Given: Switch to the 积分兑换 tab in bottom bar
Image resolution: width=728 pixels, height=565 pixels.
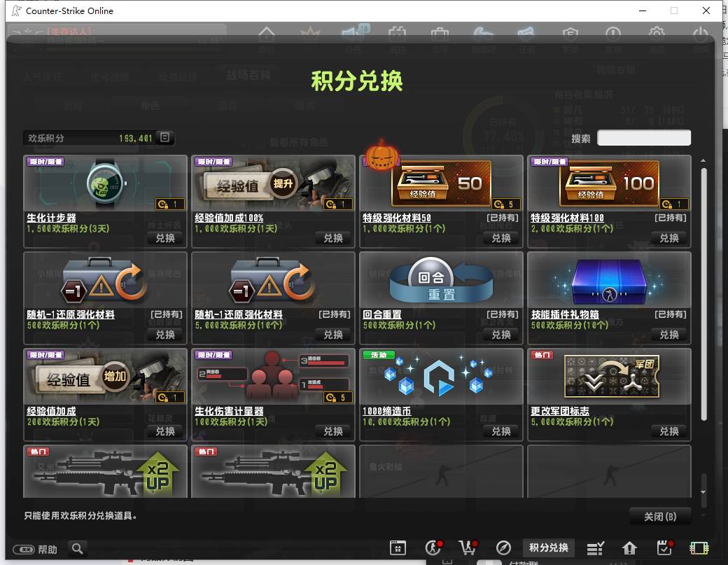Looking at the screenshot, I should (548, 547).
